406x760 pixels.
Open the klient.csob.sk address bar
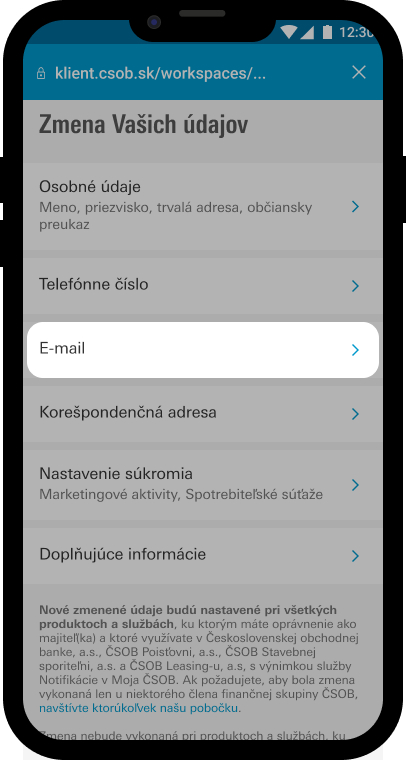(x=160, y=73)
